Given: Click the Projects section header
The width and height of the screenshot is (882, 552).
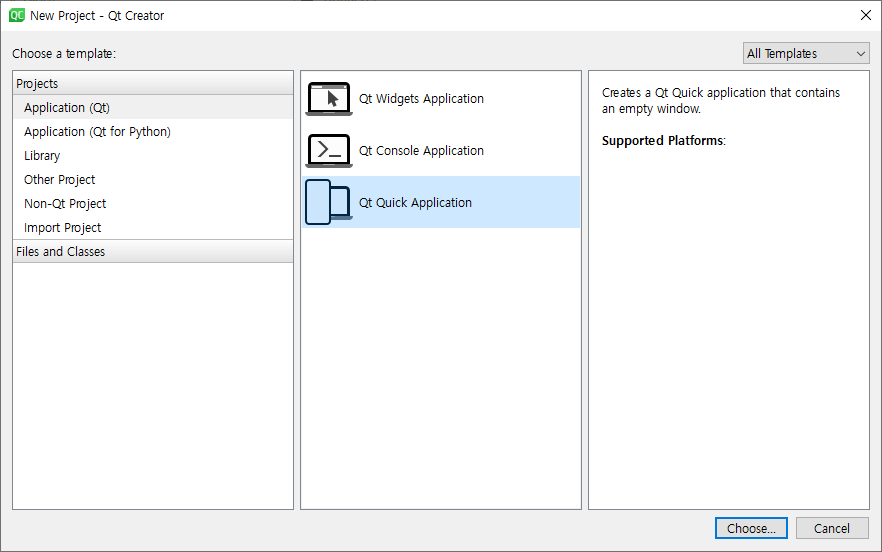Looking at the screenshot, I should click(x=153, y=83).
